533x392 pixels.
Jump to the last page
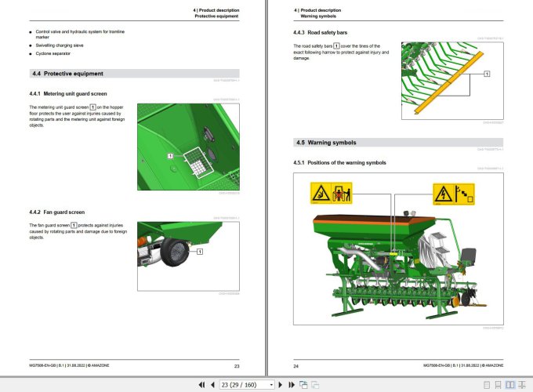pyautogui.click(x=292, y=385)
